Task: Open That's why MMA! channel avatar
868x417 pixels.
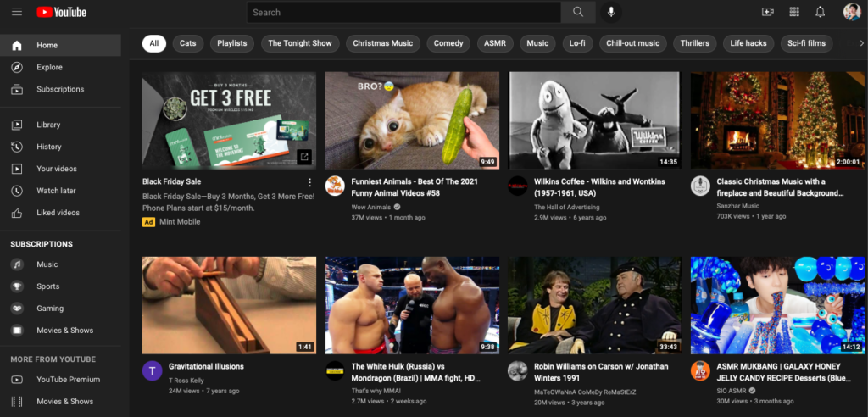Action: pos(335,370)
